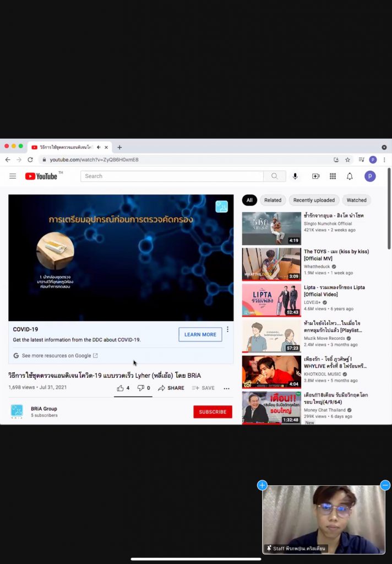
Task: Click Singto Numchok Official channel name
Action: click(328, 224)
